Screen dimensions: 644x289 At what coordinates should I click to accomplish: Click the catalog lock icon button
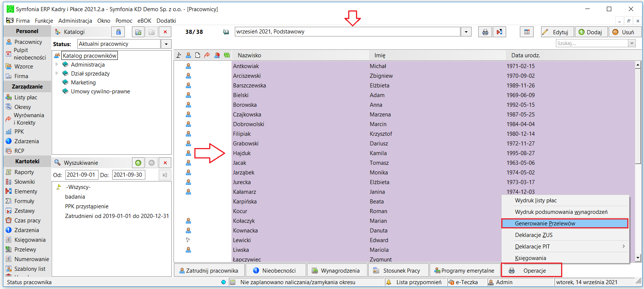(118, 32)
